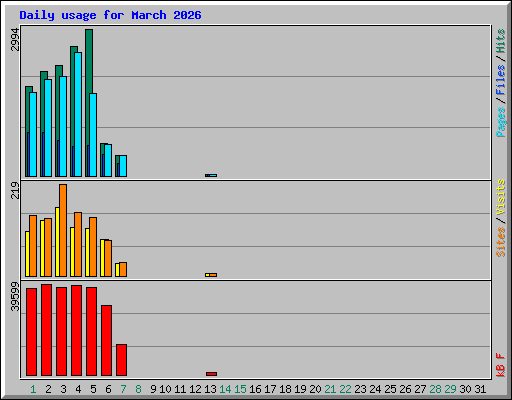Click the red KB bar for day 3
This screenshot has height=400, width=512.
(x=61, y=331)
